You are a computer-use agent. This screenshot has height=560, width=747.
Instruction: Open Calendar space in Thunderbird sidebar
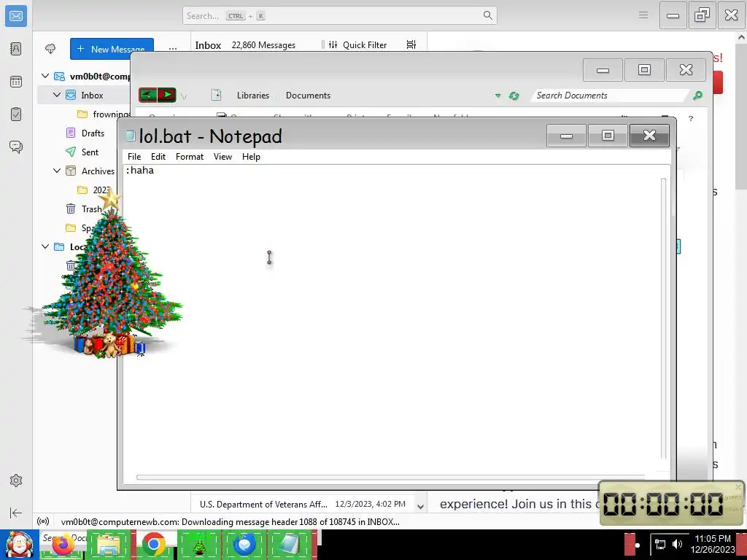[16, 82]
